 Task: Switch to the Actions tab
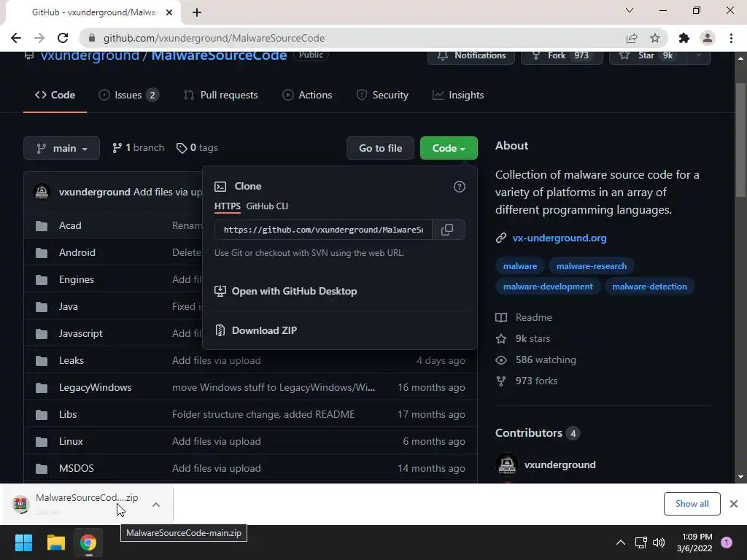307,95
